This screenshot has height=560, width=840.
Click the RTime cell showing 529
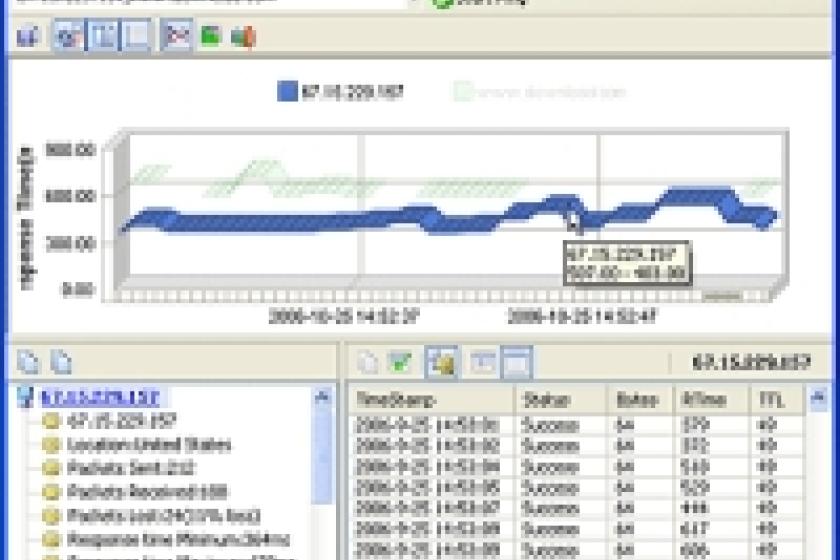tap(695, 488)
